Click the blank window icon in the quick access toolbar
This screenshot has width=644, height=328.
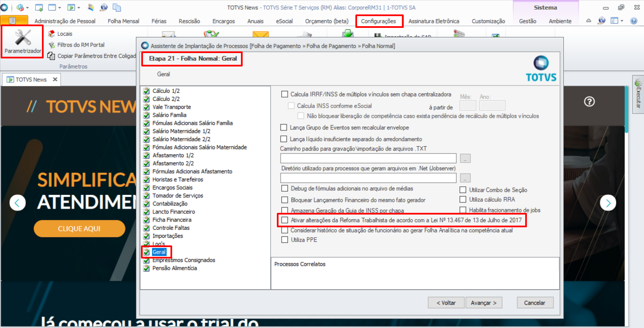[x=52, y=7]
